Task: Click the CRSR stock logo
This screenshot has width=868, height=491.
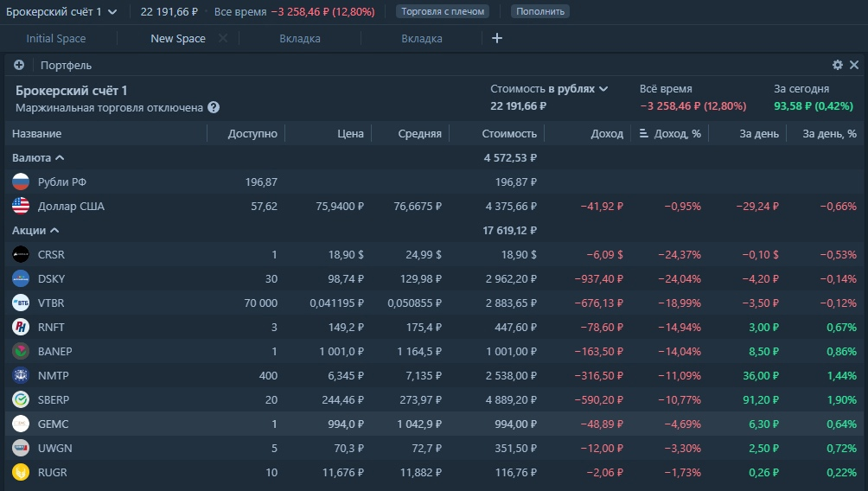Action: [x=21, y=255]
